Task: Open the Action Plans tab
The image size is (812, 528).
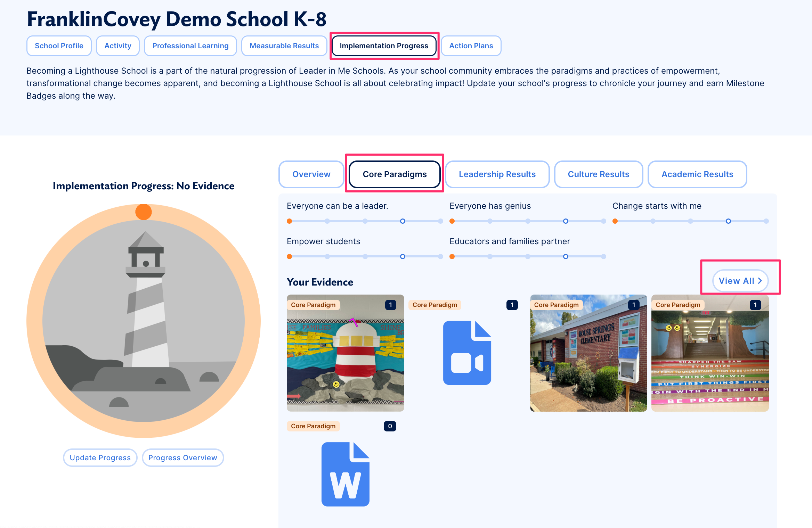Action: coord(471,46)
